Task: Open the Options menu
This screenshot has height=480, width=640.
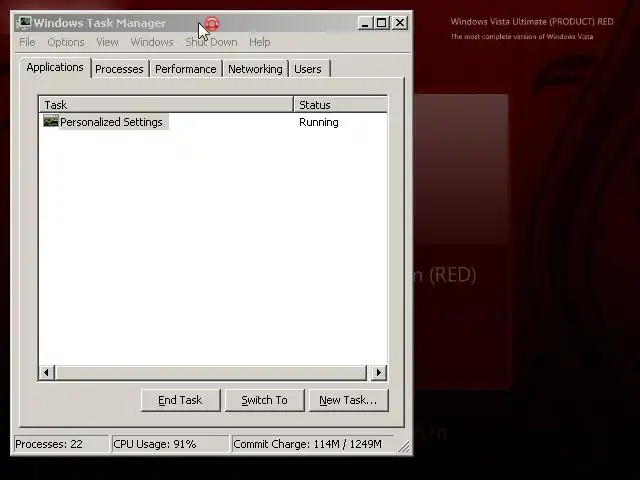Action: 66,42
